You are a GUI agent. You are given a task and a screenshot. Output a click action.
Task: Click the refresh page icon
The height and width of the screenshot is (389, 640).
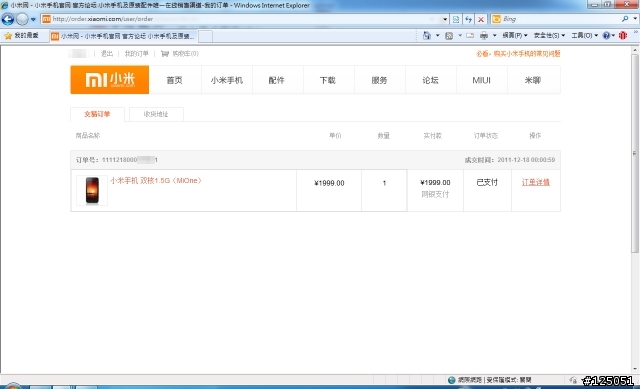tap(469, 19)
